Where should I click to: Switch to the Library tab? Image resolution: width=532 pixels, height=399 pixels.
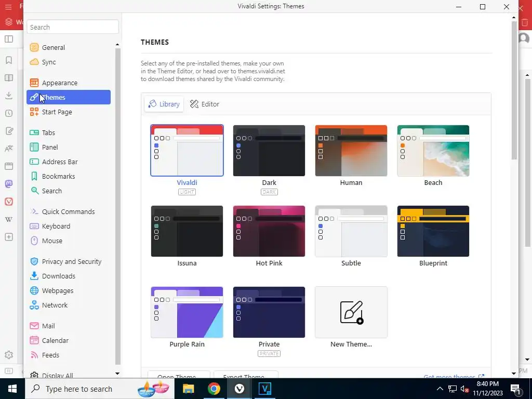pyautogui.click(x=164, y=104)
